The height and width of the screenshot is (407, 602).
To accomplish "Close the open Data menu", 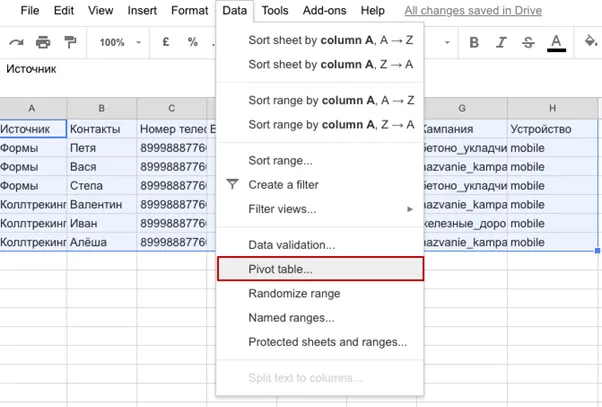I will pos(234,10).
